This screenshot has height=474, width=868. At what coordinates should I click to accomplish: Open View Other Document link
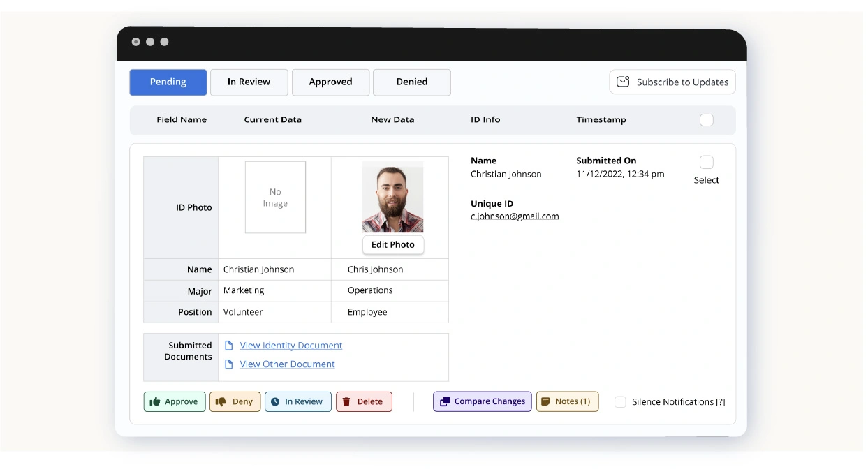288,364
